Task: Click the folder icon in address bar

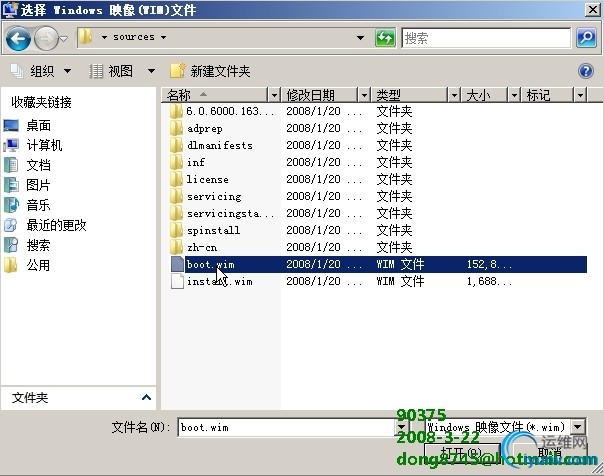Action: tap(85, 37)
